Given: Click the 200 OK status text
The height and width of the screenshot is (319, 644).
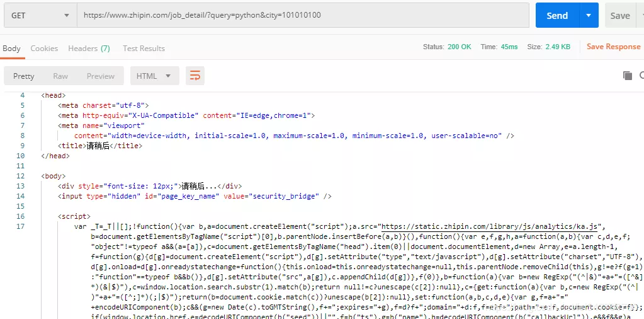Looking at the screenshot, I should 459,47.
